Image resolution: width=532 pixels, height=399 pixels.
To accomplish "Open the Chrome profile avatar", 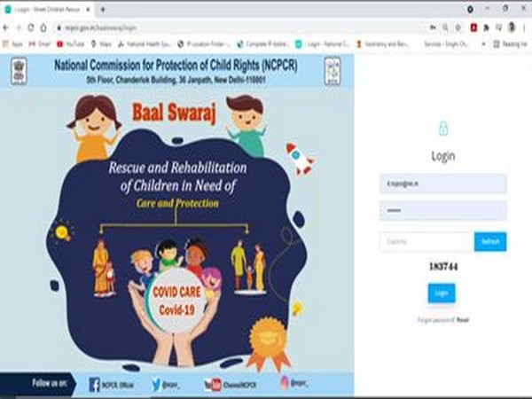I will [x=512, y=27].
